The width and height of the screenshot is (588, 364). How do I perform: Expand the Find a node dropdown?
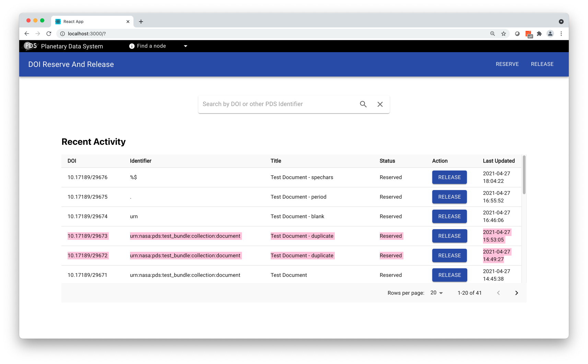point(186,46)
